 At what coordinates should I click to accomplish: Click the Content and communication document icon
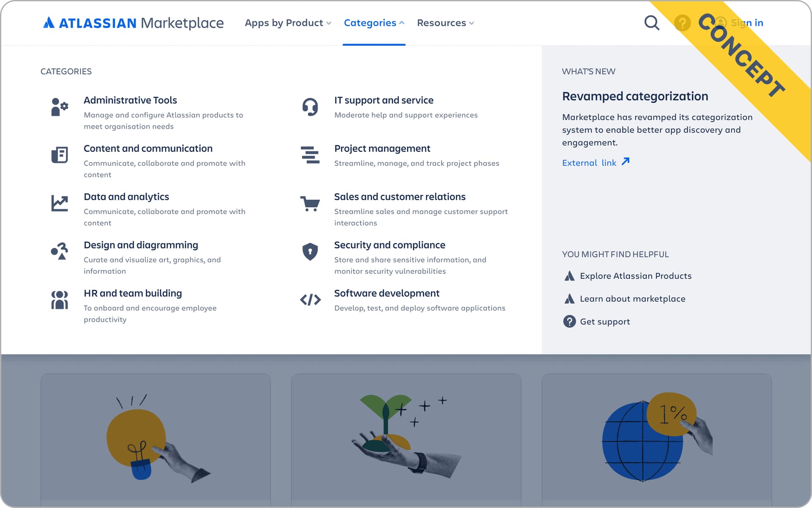59,155
